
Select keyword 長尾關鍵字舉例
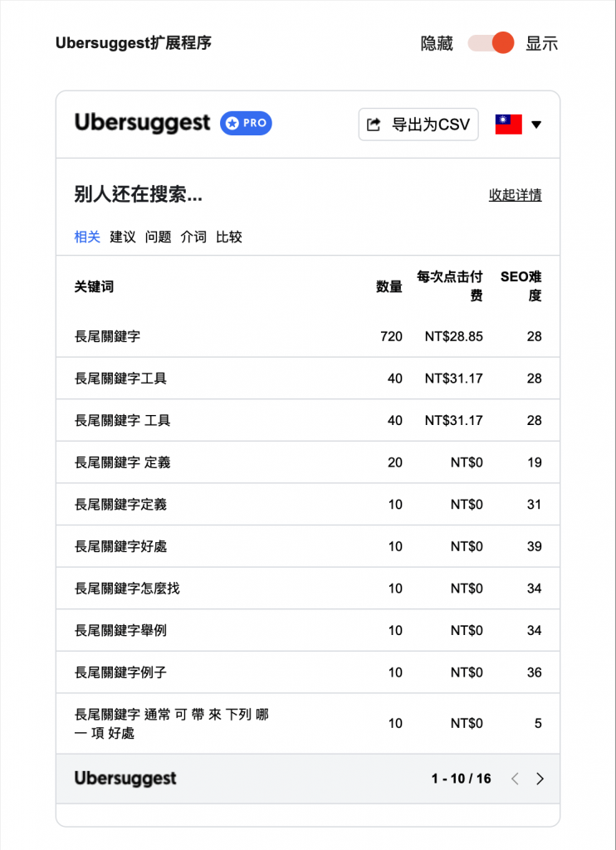[120, 631]
